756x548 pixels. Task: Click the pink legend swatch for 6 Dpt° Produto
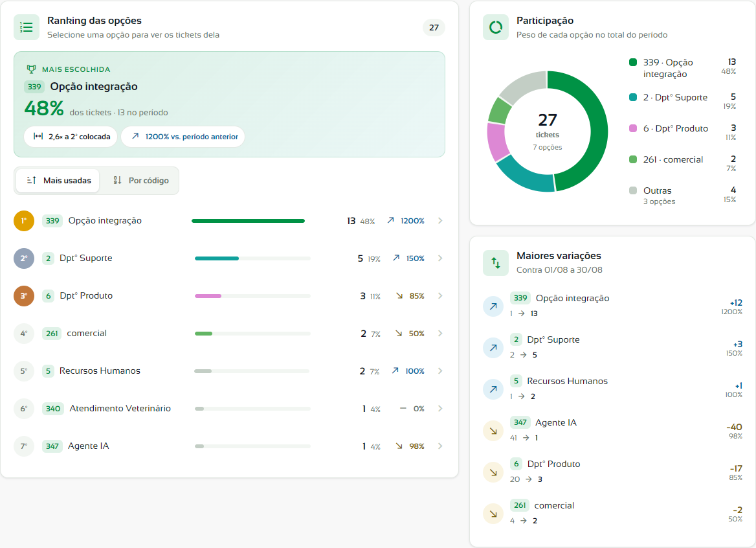(633, 128)
